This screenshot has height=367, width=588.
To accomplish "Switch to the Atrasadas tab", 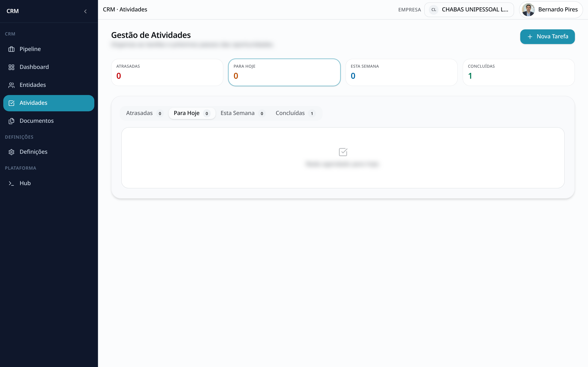I will (144, 113).
